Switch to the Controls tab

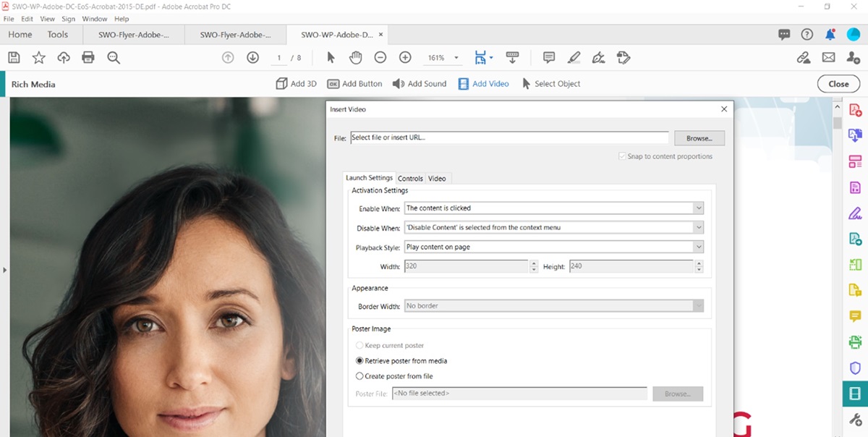410,178
